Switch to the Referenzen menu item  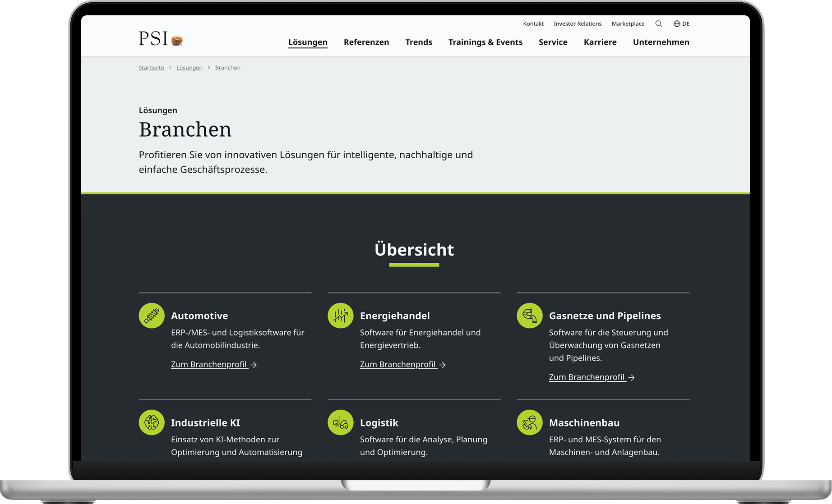(x=366, y=42)
